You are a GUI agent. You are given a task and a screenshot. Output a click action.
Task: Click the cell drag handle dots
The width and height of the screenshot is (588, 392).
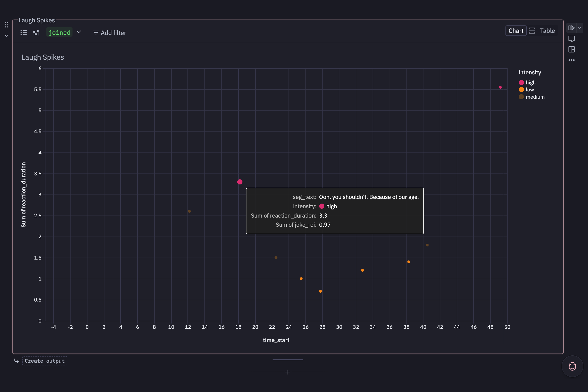click(x=7, y=25)
